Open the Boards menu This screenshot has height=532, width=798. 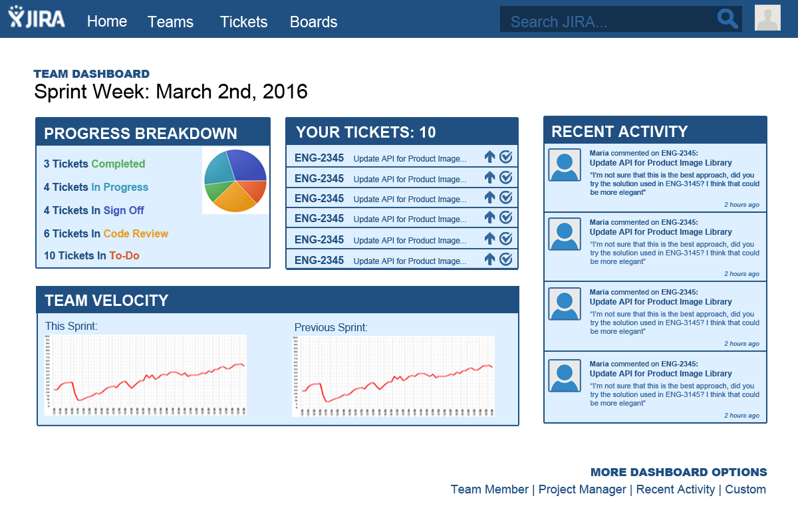pyautogui.click(x=313, y=22)
